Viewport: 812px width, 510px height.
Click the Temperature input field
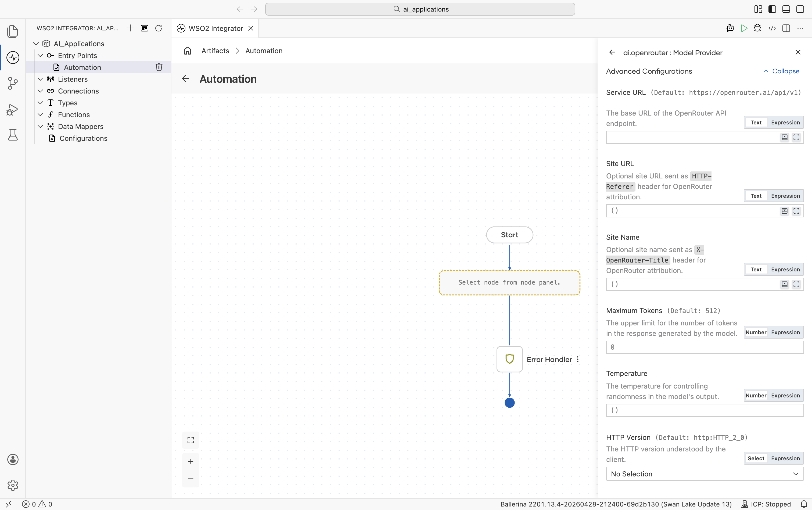tap(705, 410)
